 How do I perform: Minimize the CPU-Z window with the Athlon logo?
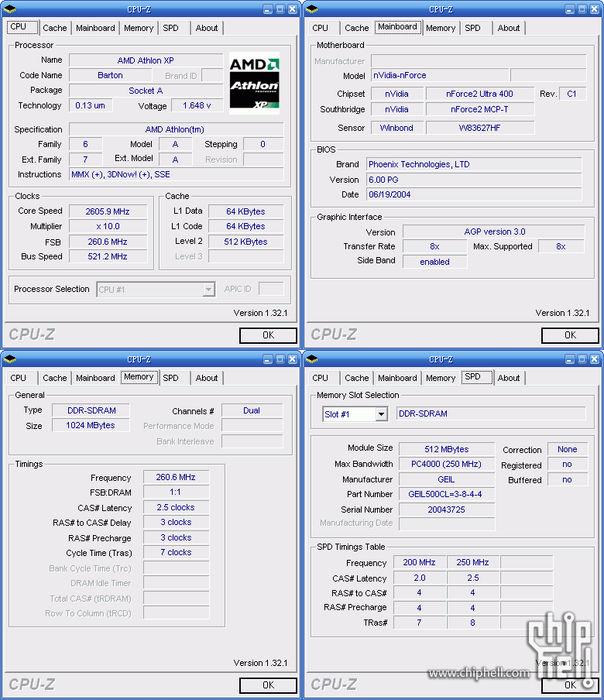coord(267,9)
